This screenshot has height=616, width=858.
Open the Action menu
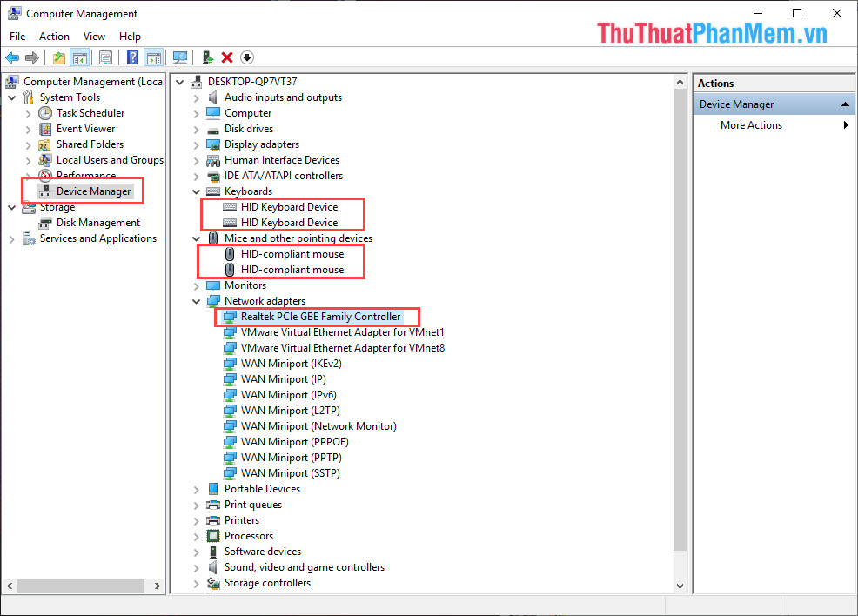coord(54,36)
